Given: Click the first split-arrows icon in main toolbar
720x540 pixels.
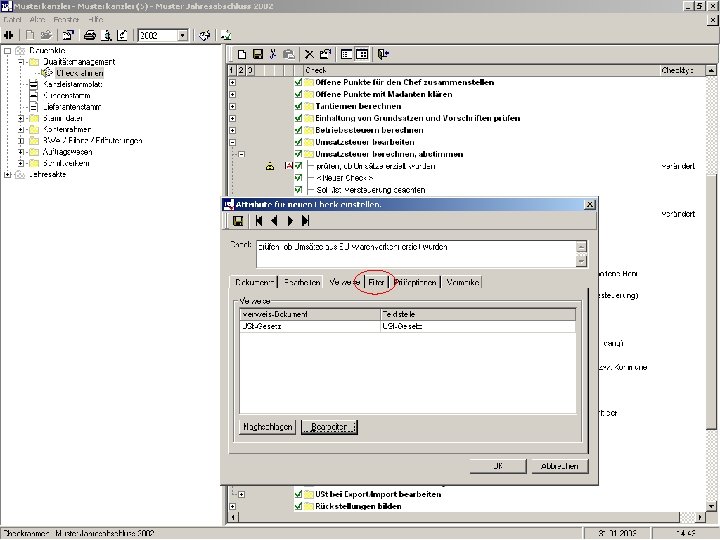Looking at the screenshot, I should click(8, 35).
